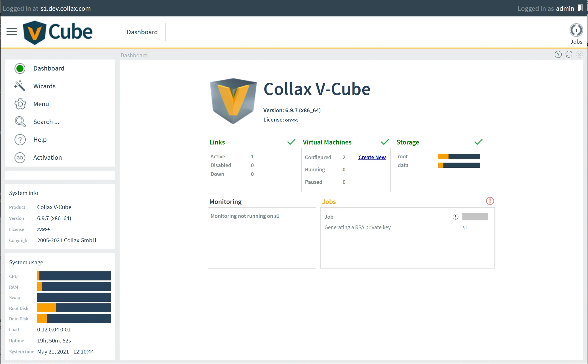Click the root storage usage bar
The image size is (588, 364).
pos(459,156)
